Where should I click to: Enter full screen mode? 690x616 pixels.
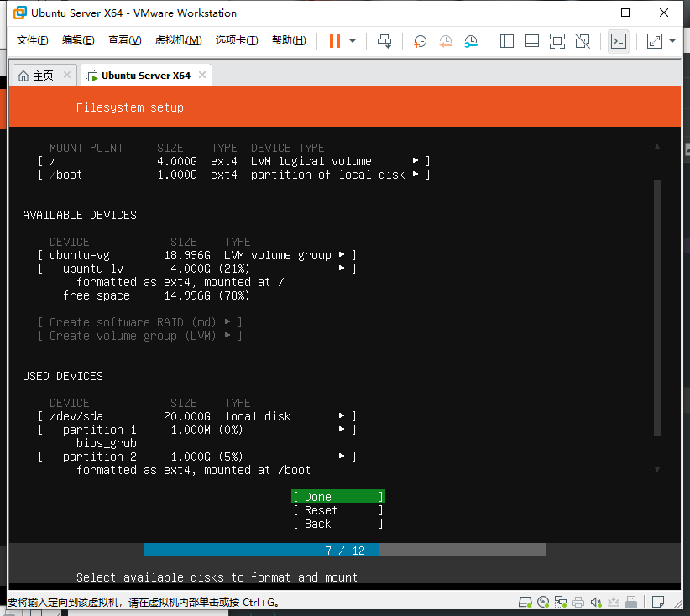[557, 41]
